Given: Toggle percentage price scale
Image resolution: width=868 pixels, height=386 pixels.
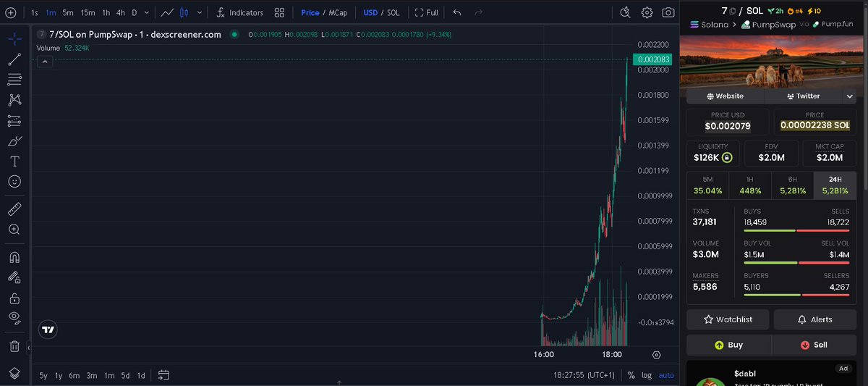Looking at the screenshot, I should [631, 375].
